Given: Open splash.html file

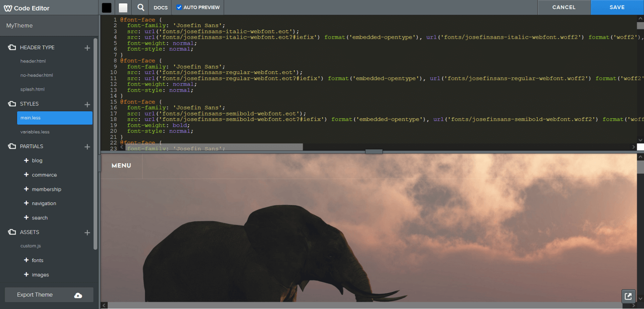Looking at the screenshot, I should click(33, 90).
